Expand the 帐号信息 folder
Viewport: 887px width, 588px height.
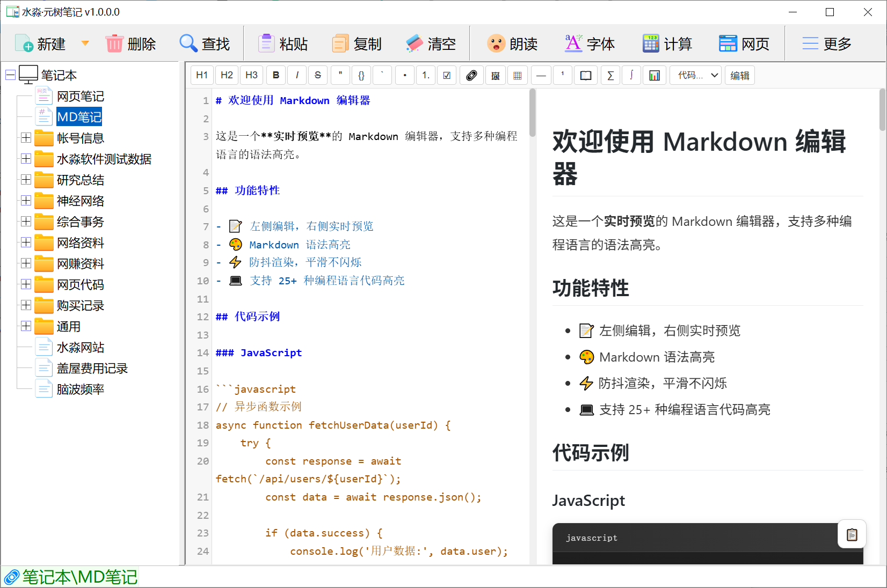pos(26,138)
